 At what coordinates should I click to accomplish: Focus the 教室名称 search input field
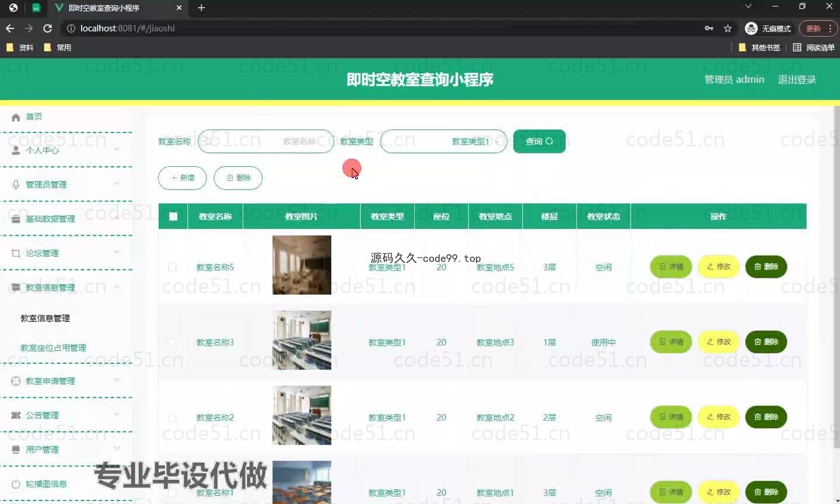point(266,141)
